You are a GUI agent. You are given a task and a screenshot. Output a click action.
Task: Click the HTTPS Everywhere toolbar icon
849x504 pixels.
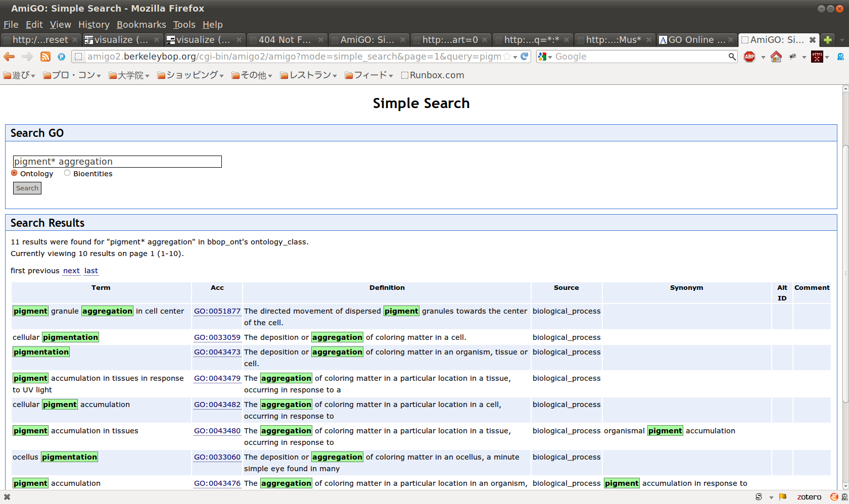[817, 57]
